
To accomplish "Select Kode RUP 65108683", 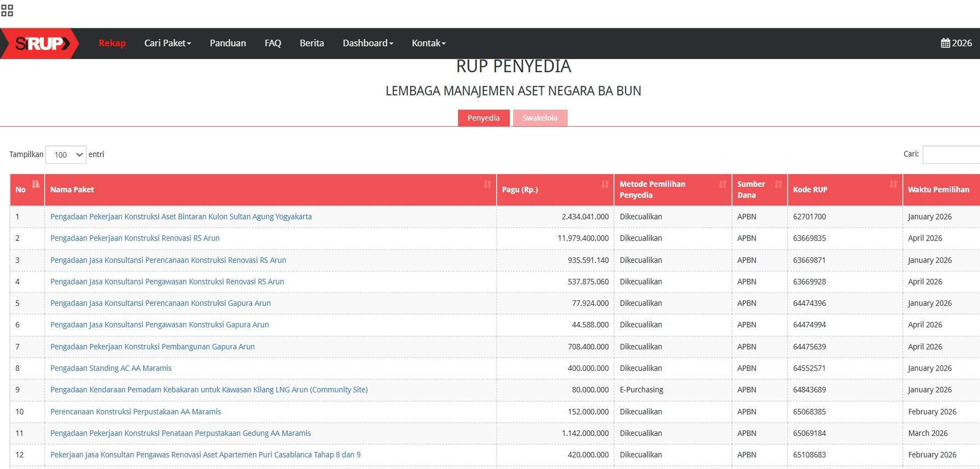I will 809,455.
